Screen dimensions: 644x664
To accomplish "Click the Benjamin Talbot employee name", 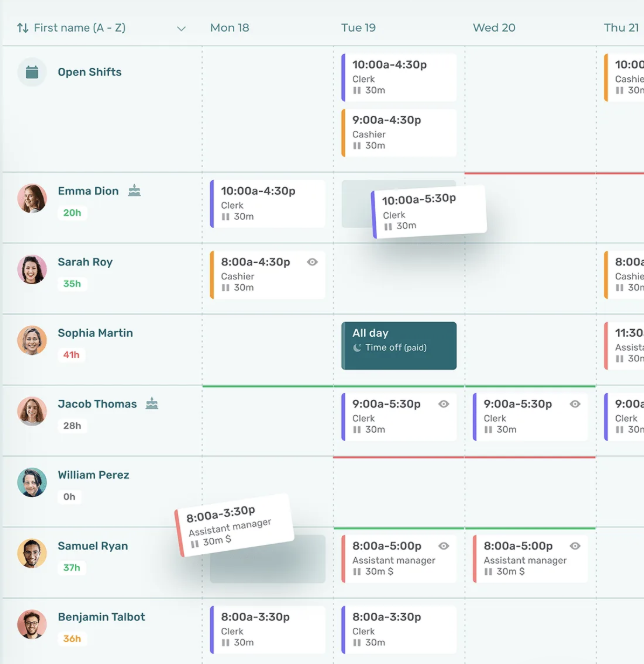I will tap(101, 617).
